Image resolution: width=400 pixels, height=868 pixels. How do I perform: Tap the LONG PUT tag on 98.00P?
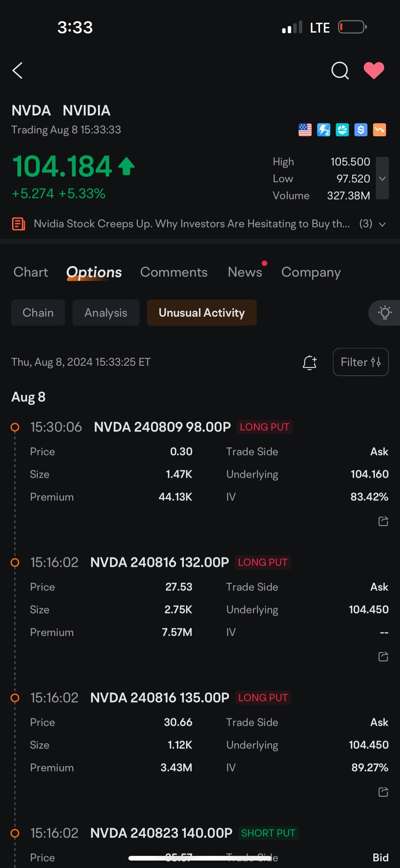264,427
